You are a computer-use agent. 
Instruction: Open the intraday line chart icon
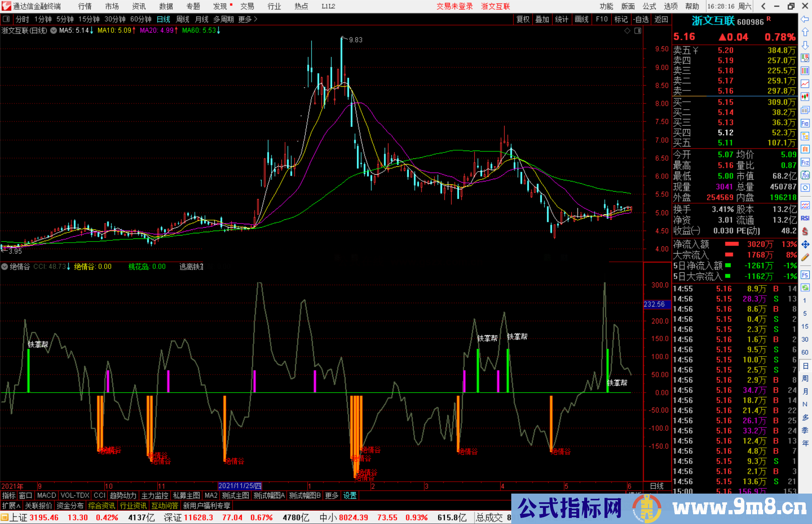click(805, 84)
